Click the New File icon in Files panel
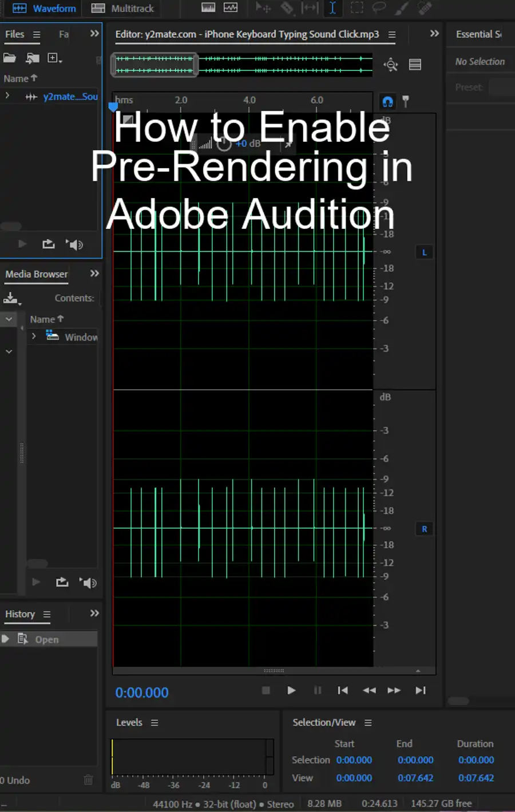Image resolution: width=515 pixels, height=812 pixels. [55, 58]
